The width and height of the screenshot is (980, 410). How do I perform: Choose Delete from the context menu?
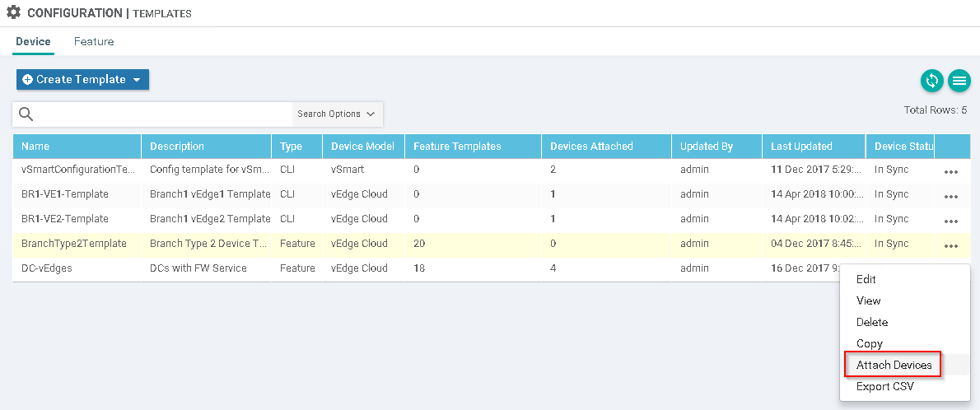871,322
